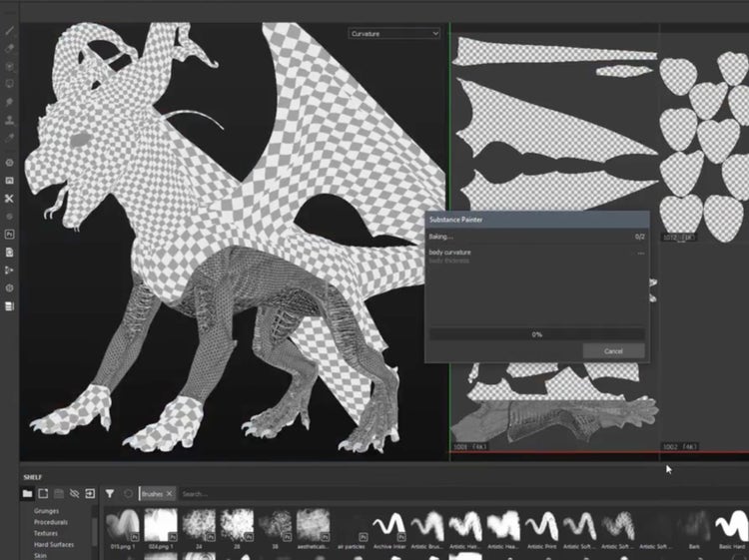749x560 pixels.
Task: Select the Grunges shelf category
Action: (x=46, y=511)
